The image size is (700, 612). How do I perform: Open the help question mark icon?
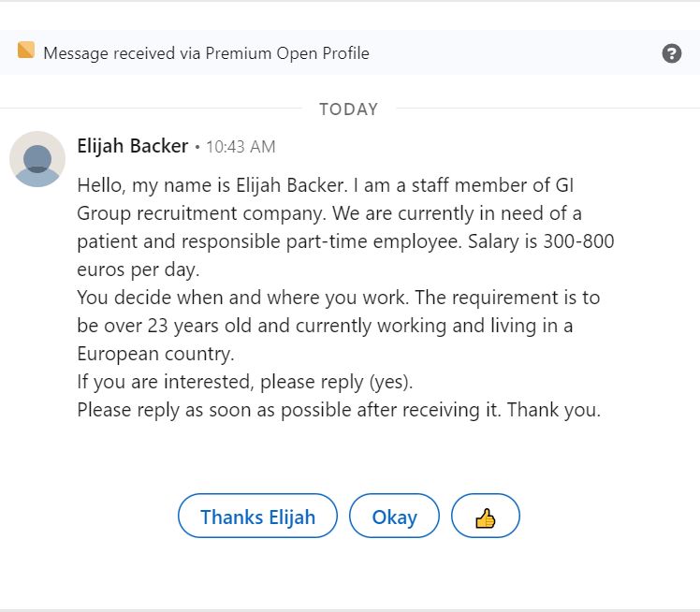coord(671,53)
